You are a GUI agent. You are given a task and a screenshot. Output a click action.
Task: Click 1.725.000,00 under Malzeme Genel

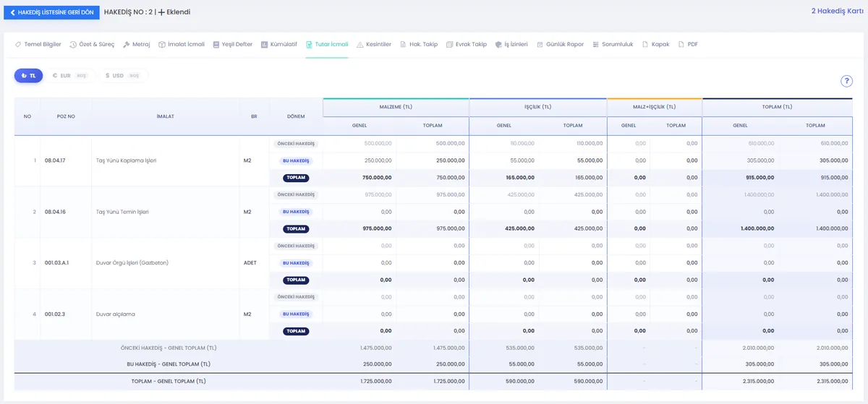click(x=376, y=382)
